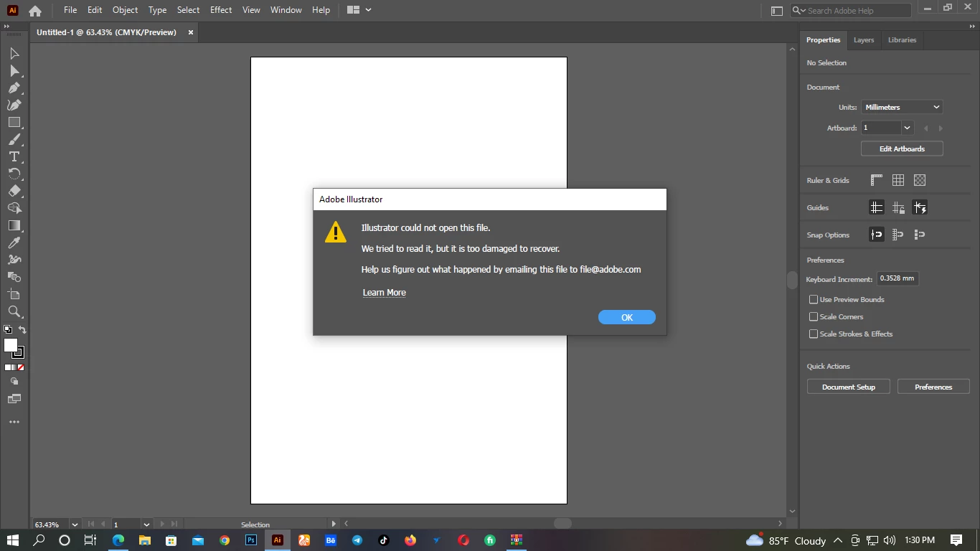
Task: Toggle Show Grid icon
Action: [x=898, y=180]
